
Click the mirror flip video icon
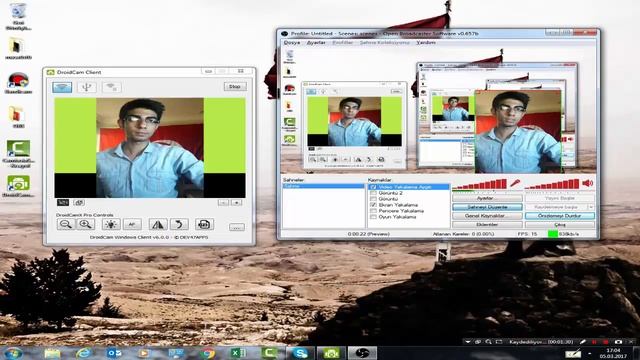point(158,224)
